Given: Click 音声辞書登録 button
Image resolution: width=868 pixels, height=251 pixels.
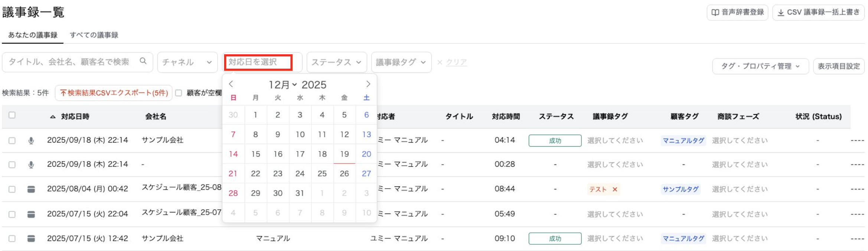Looking at the screenshot, I should coord(737,12).
